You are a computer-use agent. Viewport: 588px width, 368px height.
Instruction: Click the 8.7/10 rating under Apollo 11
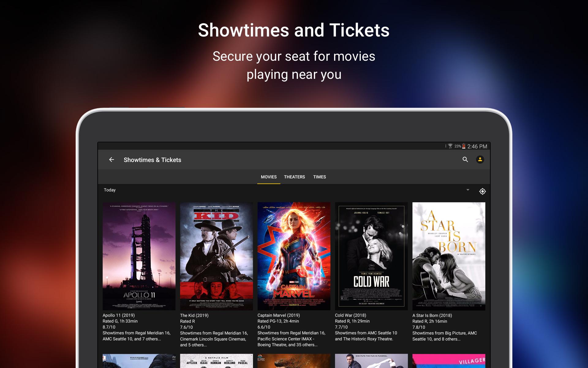tap(109, 327)
